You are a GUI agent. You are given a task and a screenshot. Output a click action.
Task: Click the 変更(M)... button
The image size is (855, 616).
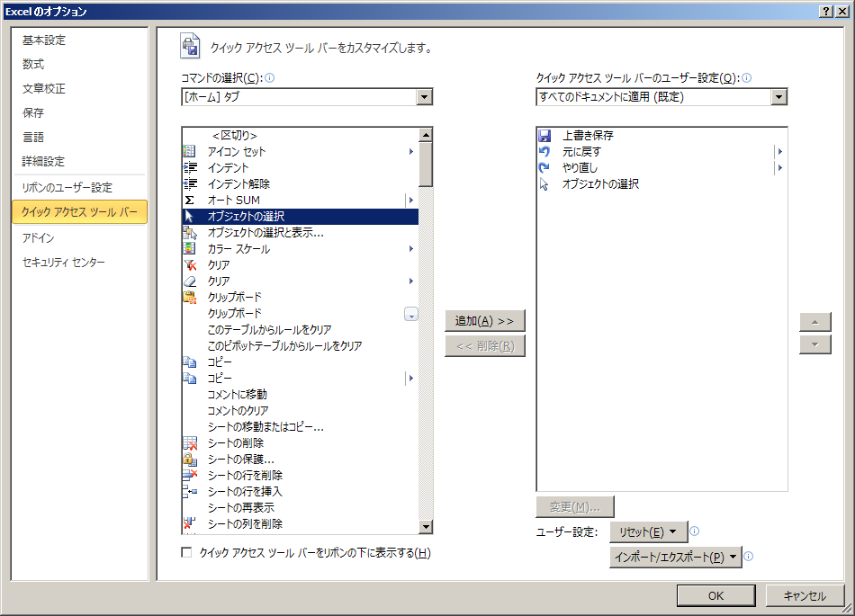[575, 506]
